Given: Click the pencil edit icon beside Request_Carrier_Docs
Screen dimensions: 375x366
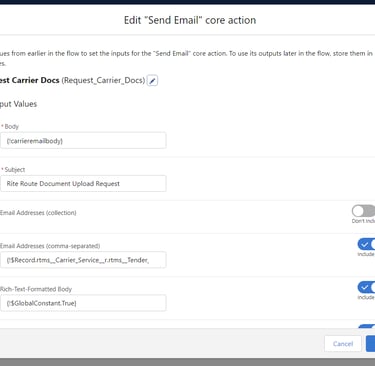Looking at the screenshot, I should click(152, 81).
